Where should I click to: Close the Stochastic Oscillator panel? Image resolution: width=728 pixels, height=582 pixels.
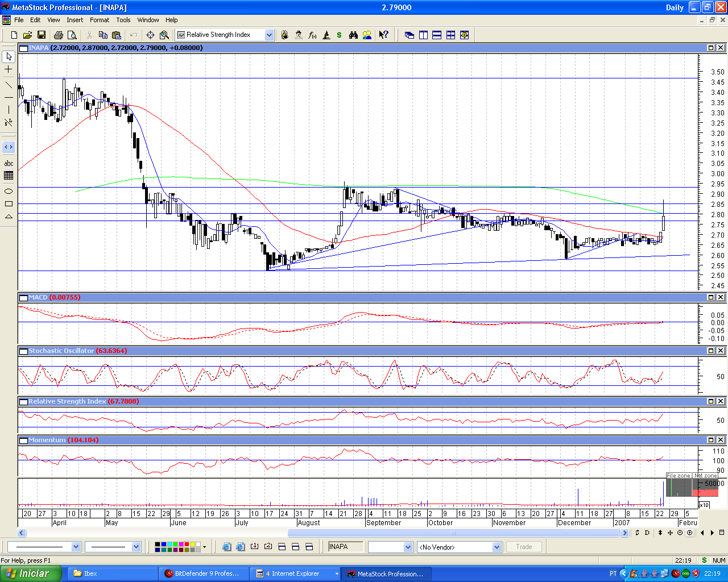[x=721, y=351]
